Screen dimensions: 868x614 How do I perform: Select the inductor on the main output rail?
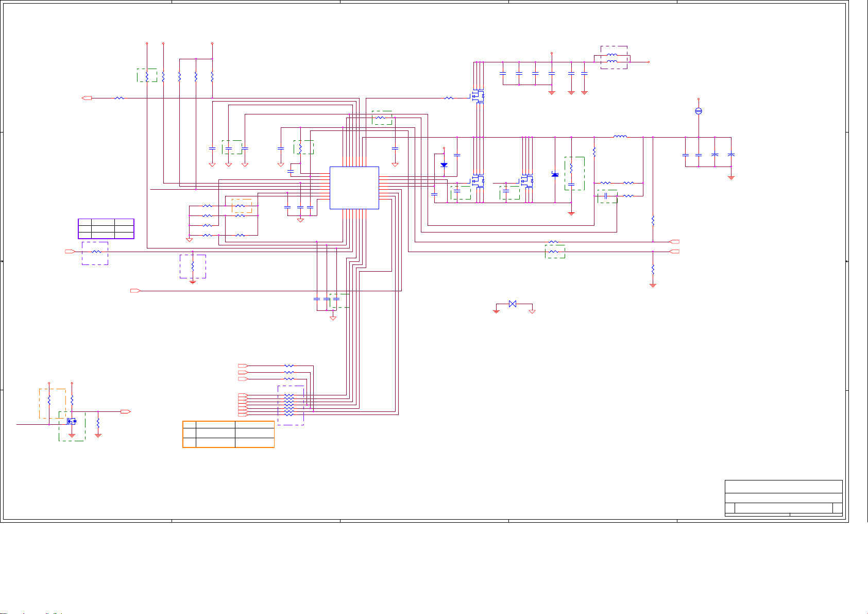click(x=620, y=137)
